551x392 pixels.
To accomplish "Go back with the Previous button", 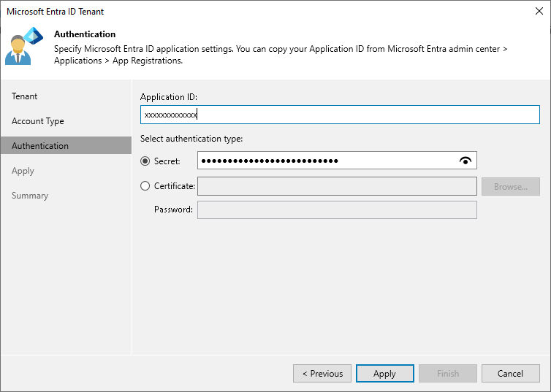I will (322, 374).
